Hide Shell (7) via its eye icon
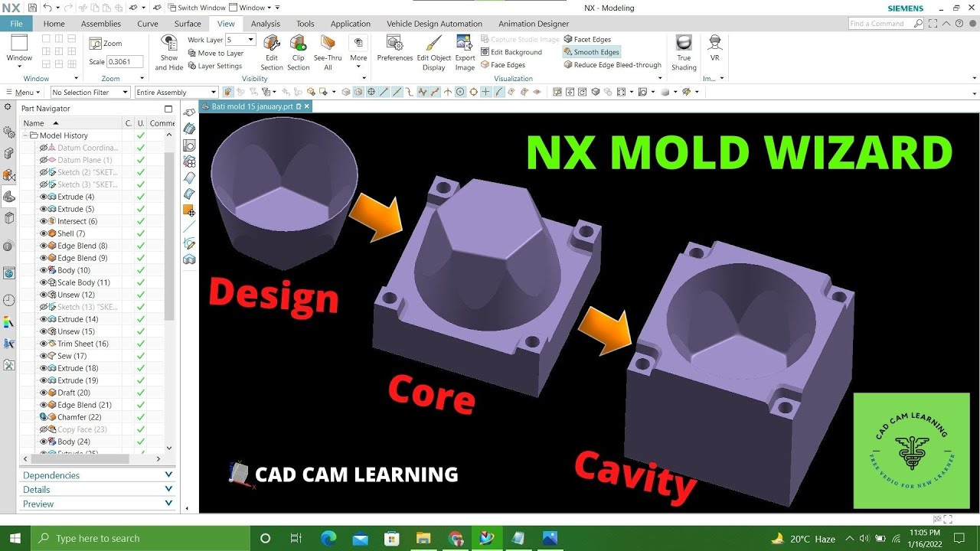The height and width of the screenshot is (551, 980). point(43,233)
